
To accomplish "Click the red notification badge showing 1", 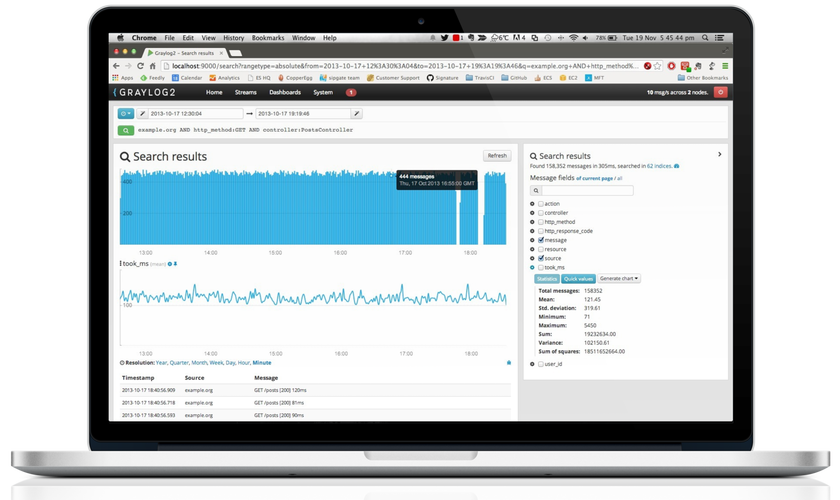I will [351, 92].
